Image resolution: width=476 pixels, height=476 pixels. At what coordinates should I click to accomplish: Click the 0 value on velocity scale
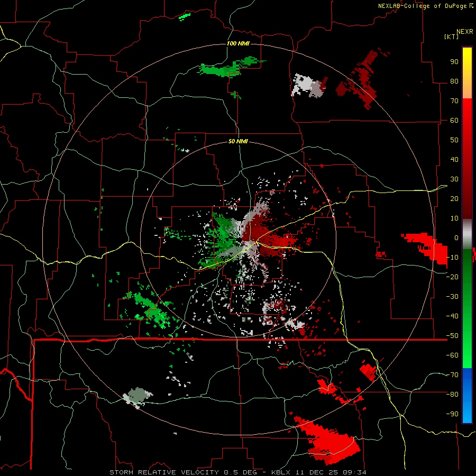click(x=456, y=237)
